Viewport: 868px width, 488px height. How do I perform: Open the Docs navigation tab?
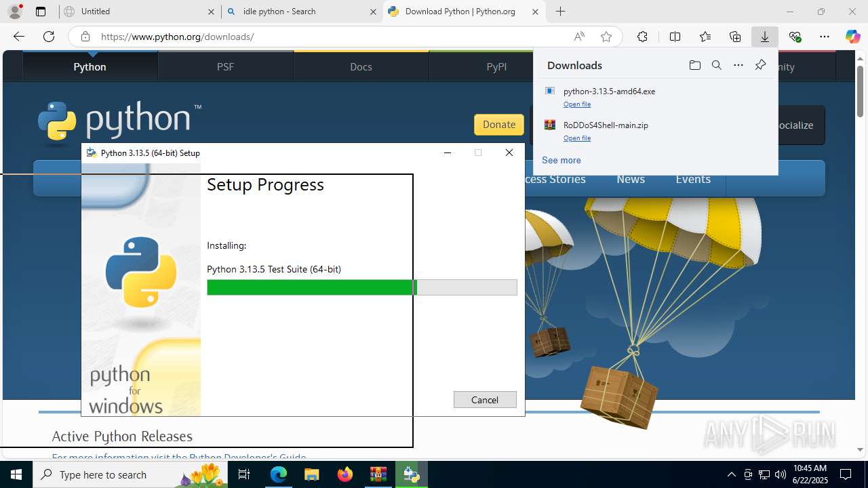(x=361, y=66)
